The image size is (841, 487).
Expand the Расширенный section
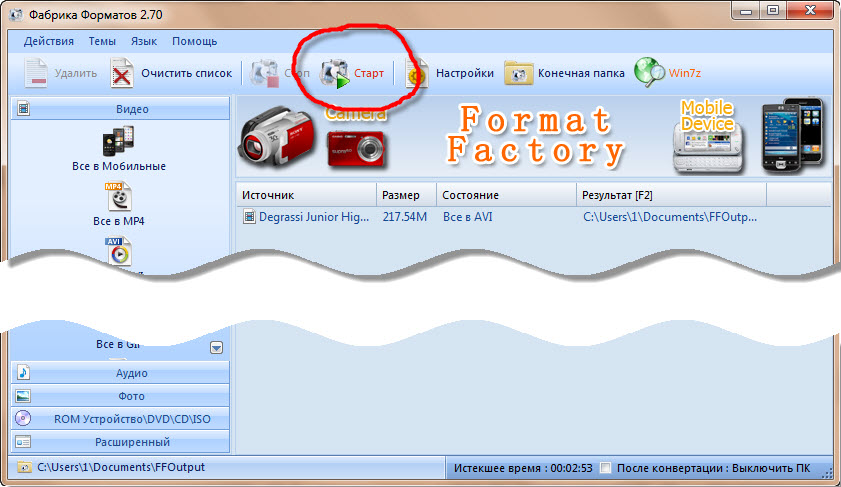tap(120, 442)
